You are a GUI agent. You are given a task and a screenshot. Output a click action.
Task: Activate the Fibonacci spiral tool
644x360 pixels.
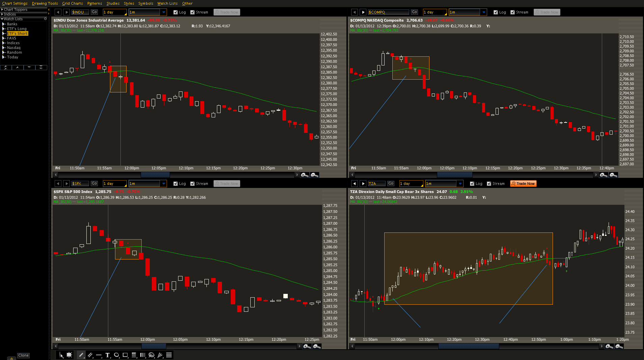(151, 355)
